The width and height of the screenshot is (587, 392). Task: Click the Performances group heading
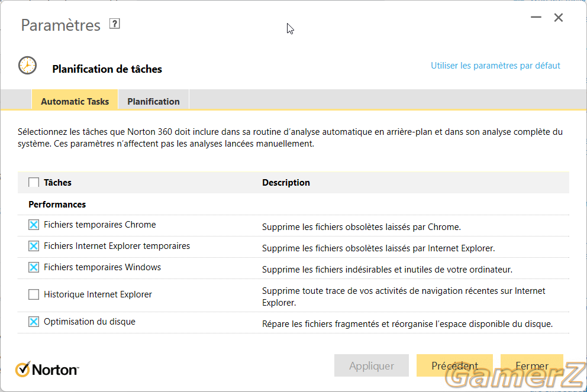coord(57,204)
